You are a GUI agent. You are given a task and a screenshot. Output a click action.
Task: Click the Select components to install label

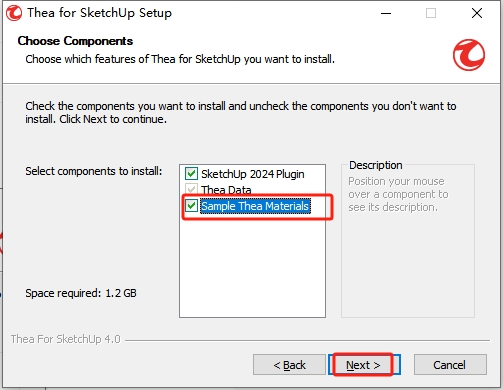pos(94,171)
